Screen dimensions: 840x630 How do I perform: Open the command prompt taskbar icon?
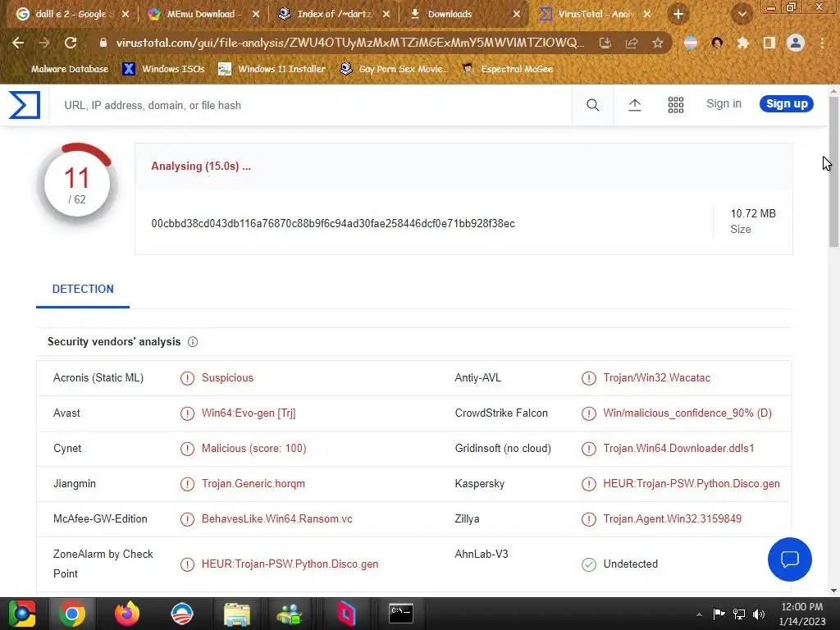400,614
